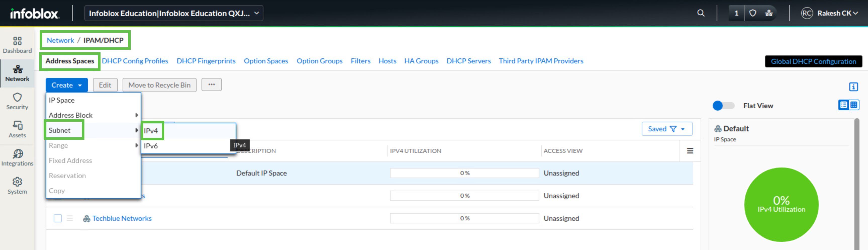Screen dimensions: 868x250
Task: Expand the Subnet submenu arrow
Action: [136, 130]
